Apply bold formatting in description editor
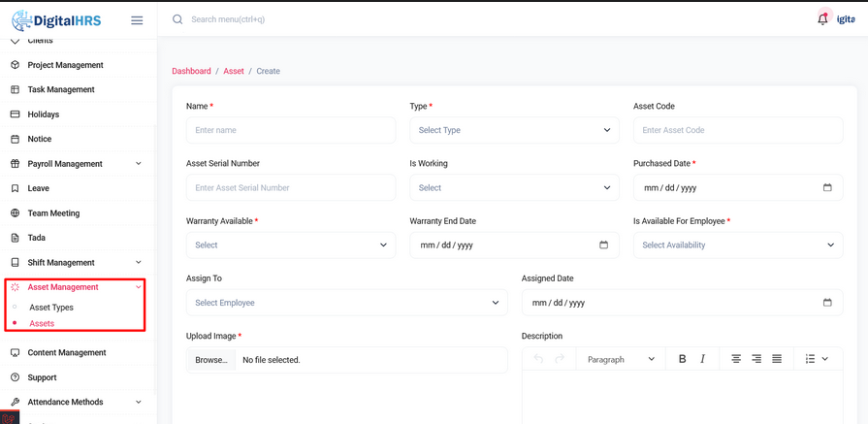Screen dimensions: 868x424 click(682, 359)
